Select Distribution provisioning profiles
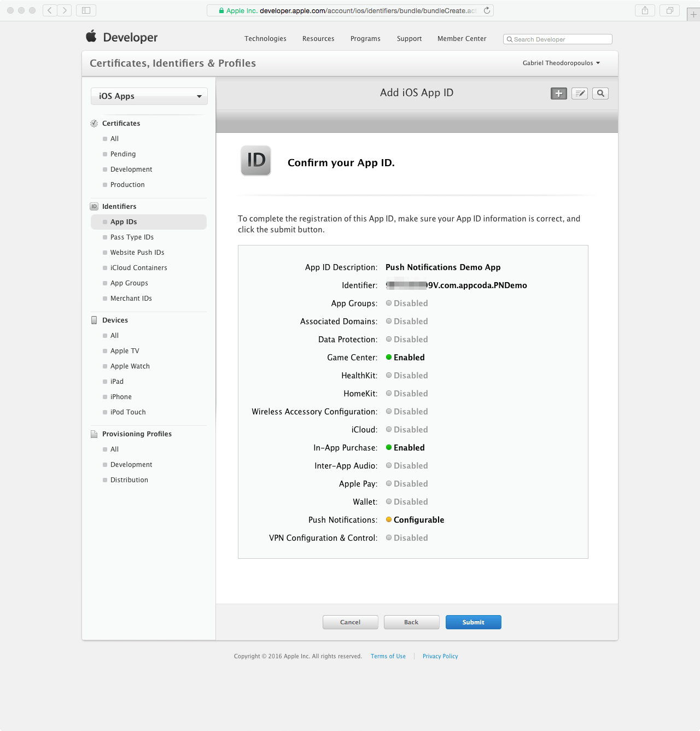The image size is (700, 731). 129,480
